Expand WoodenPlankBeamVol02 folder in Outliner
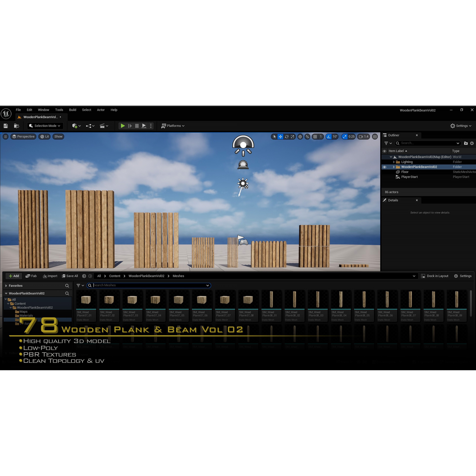 click(x=394, y=167)
